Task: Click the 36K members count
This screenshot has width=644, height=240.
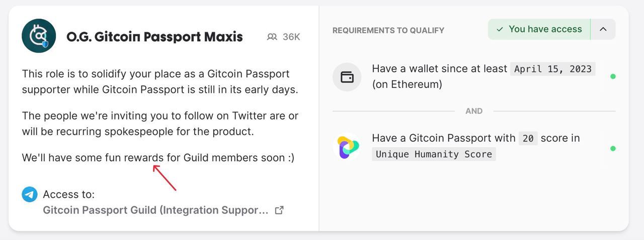Action: tap(291, 37)
